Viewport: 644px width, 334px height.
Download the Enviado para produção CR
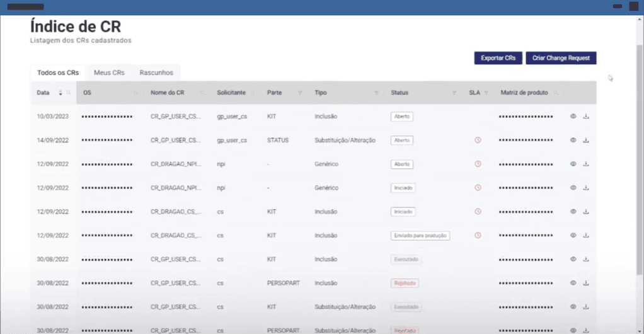585,236
